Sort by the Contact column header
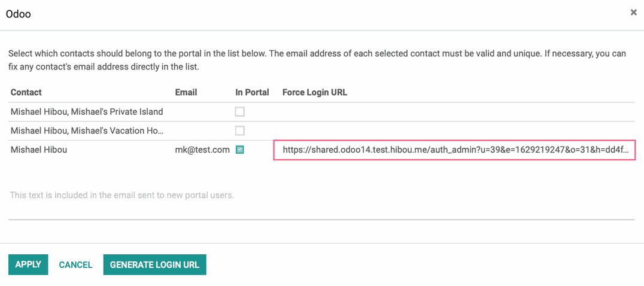 pyautogui.click(x=26, y=92)
